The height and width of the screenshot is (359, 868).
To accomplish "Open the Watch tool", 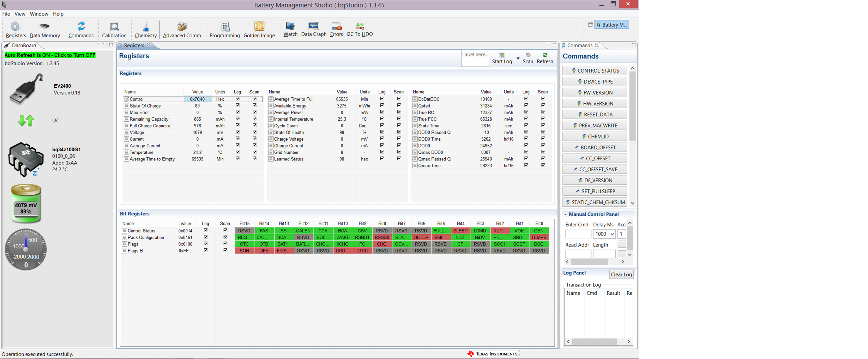I will click(x=290, y=29).
